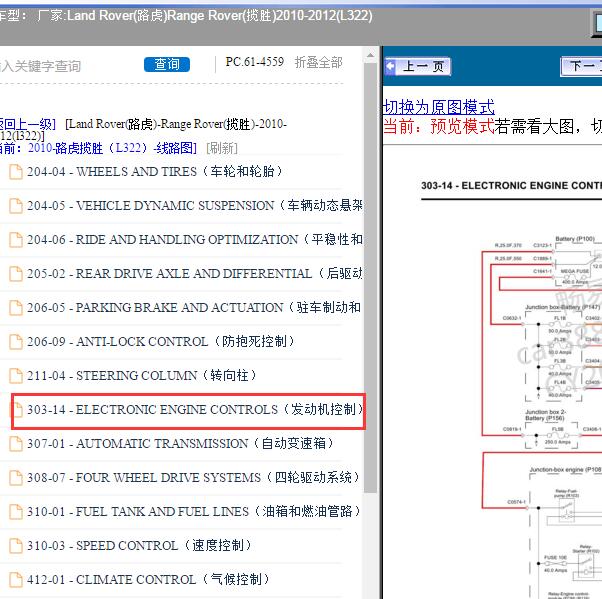
Task: Select 204-06 - RIDE AND HANDLING OPTIMIZATION entry
Action: (195, 239)
